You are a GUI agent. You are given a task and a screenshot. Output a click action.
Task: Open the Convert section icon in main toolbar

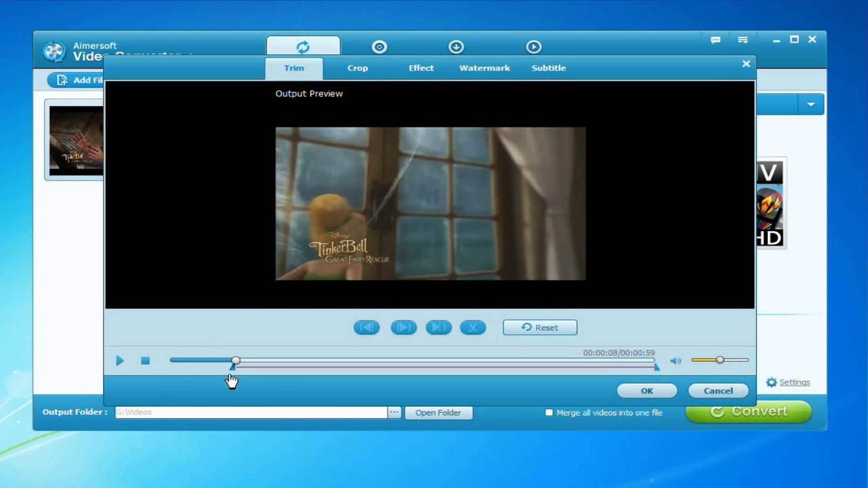point(303,47)
